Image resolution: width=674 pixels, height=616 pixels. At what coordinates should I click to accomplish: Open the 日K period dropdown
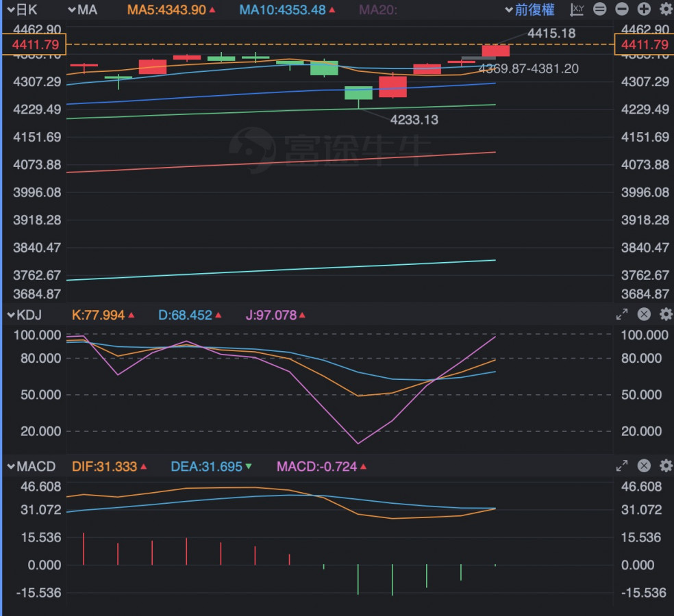(23, 10)
